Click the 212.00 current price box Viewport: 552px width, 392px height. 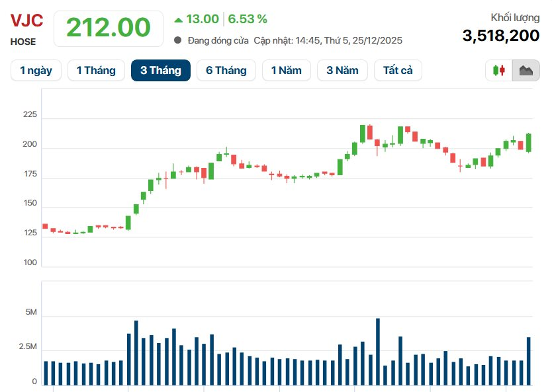pyautogui.click(x=109, y=28)
